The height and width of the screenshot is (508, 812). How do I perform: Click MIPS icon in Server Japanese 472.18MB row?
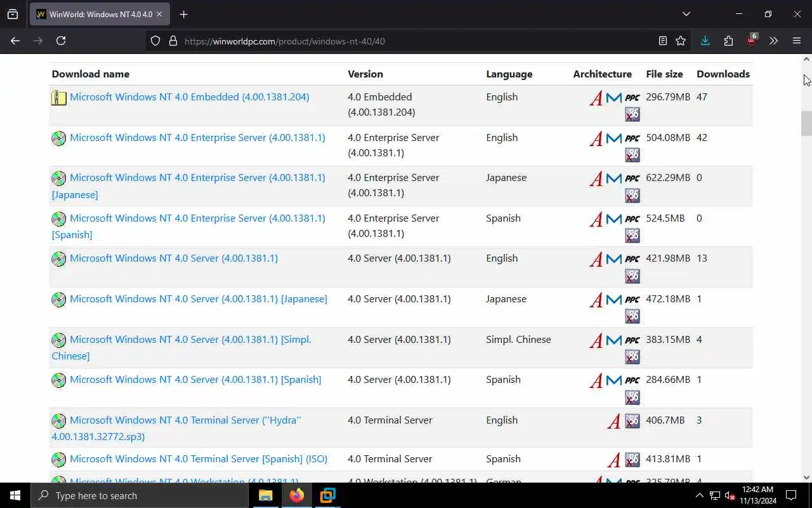click(x=613, y=300)
